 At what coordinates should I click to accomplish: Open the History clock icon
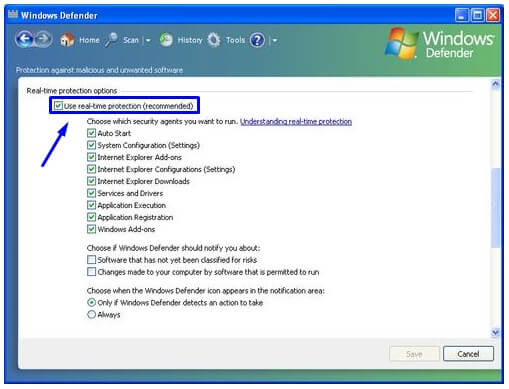click(166, 40)
